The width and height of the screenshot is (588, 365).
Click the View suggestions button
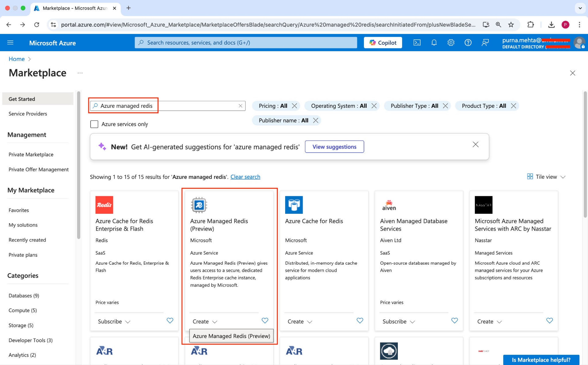334,147
